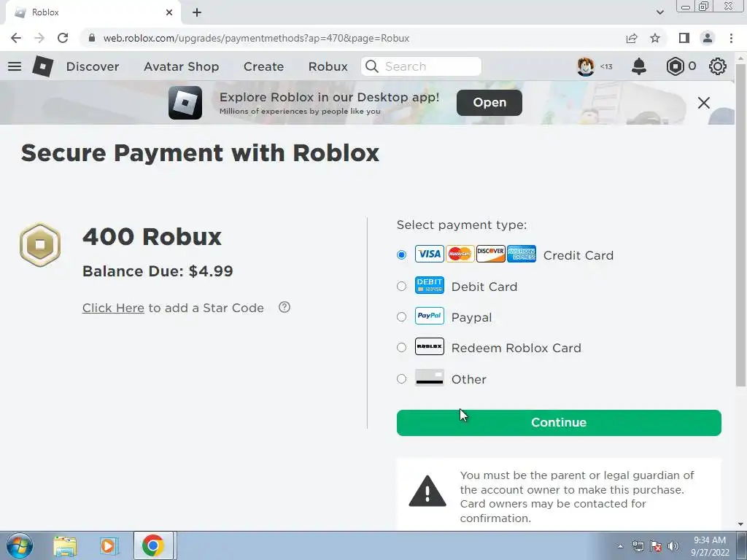
Task: Click the Other payment card icon
Action: (429, 378)
